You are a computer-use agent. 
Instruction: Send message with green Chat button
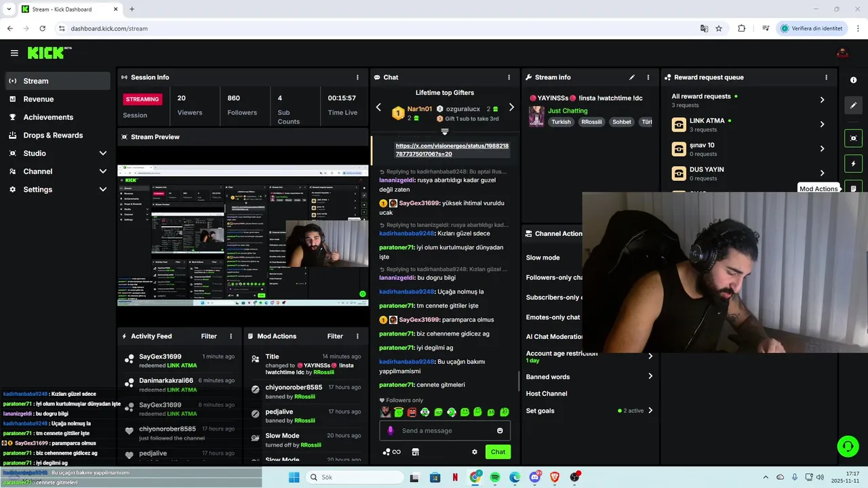point(498,452)
